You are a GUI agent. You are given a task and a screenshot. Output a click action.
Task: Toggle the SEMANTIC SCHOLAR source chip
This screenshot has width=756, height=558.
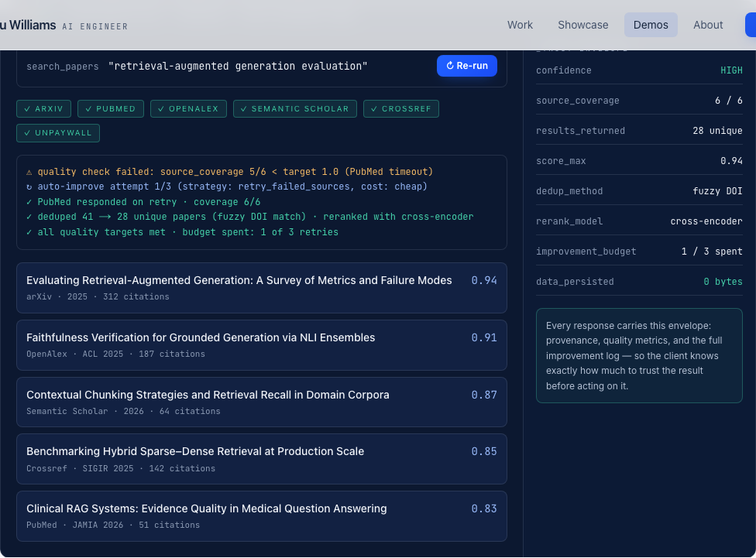click(x=295, y=109)
